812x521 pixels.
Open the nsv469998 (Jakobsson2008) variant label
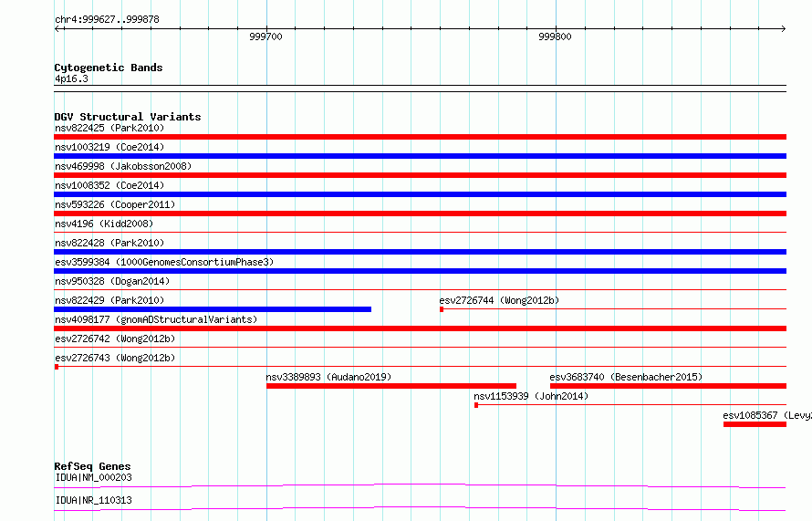click(123, 166)
